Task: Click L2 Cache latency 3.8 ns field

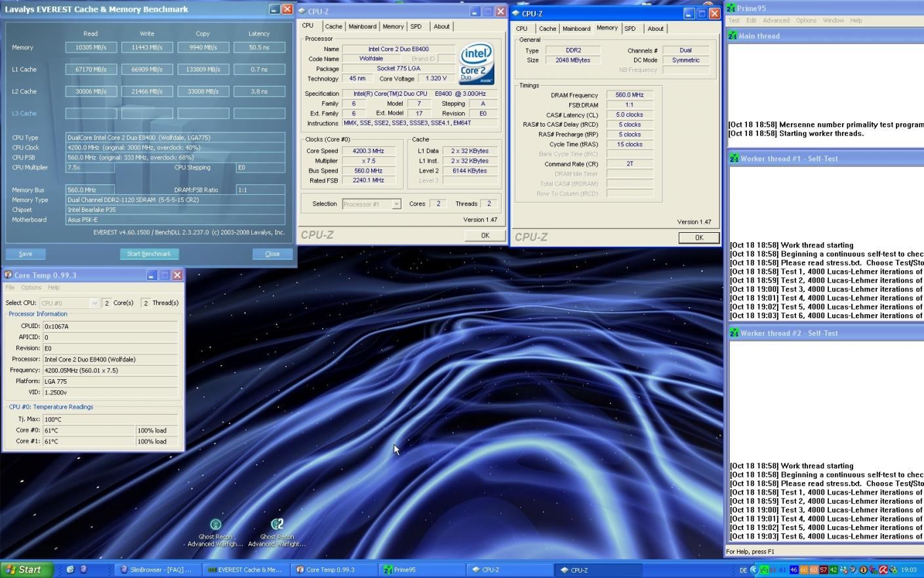Action: click(x=259, y=91)
